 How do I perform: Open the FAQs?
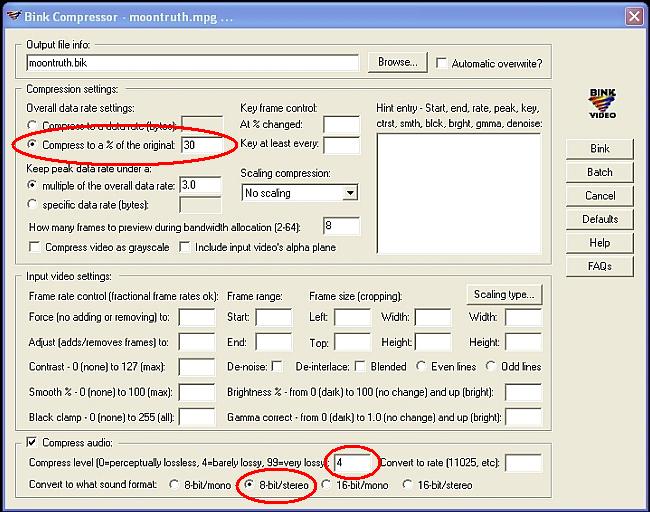point(599,266)
